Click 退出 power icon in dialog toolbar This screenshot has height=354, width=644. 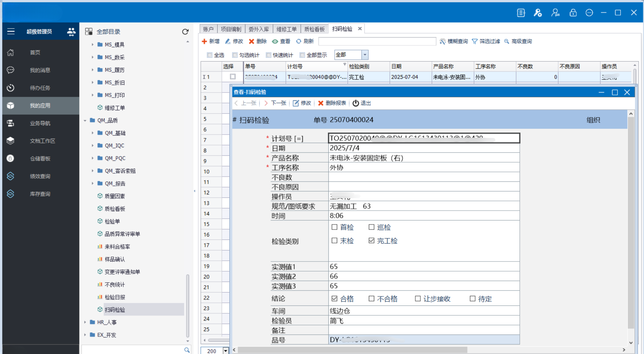click(356, 103)
